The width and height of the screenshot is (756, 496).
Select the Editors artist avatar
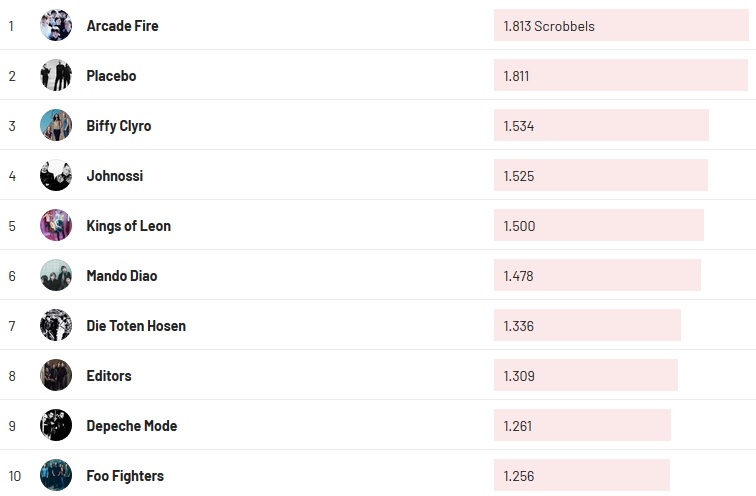(56, 375)
